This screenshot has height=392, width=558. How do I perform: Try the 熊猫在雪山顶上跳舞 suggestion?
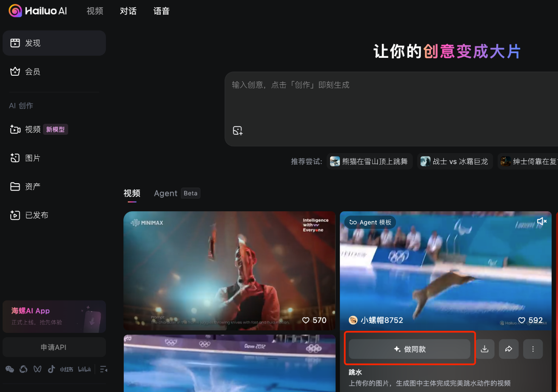[x=370, y=162]
